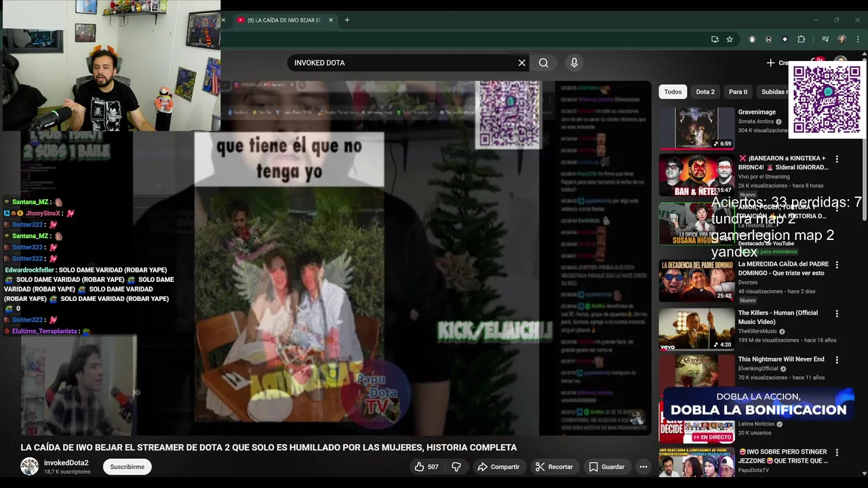Open the invokedDota2 channel name link
This screenshot has height=488, width=868.
[x=66, y=462]
